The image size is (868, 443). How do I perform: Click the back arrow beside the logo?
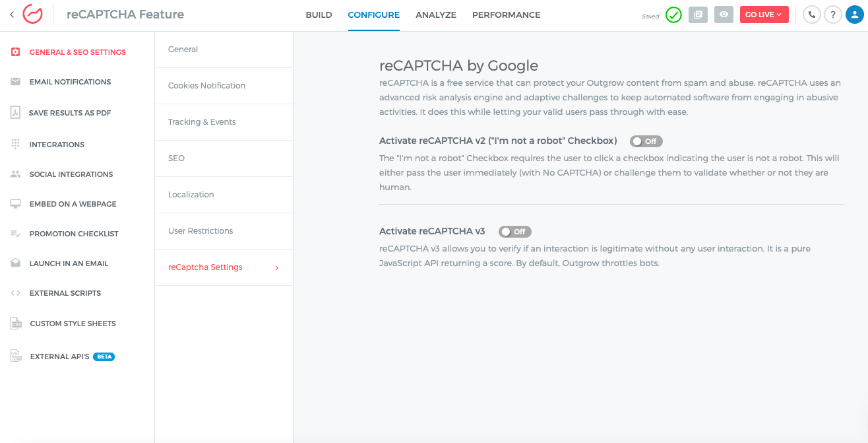pyautogui.click(x=12, y=15)
